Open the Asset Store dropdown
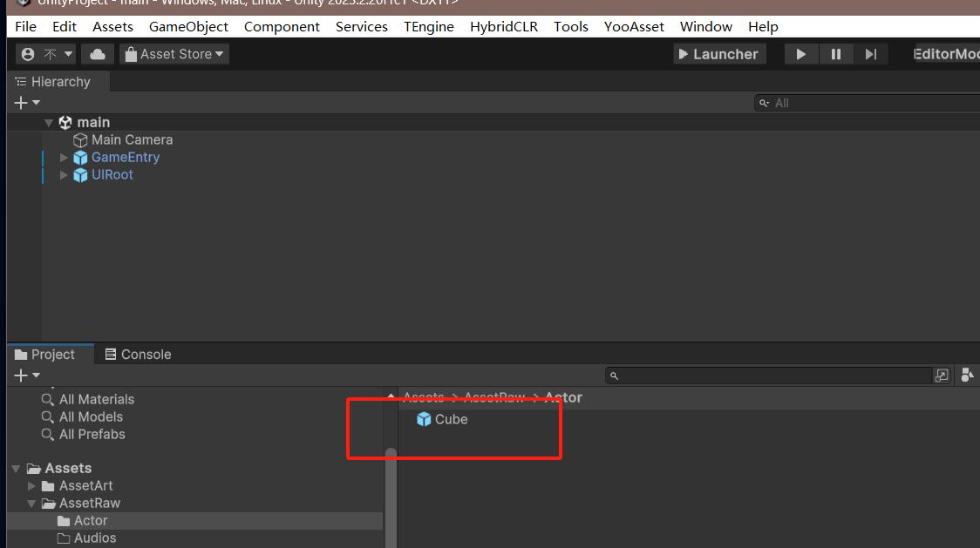The width and height of the screenshot is (980, 548). [174, 54]
